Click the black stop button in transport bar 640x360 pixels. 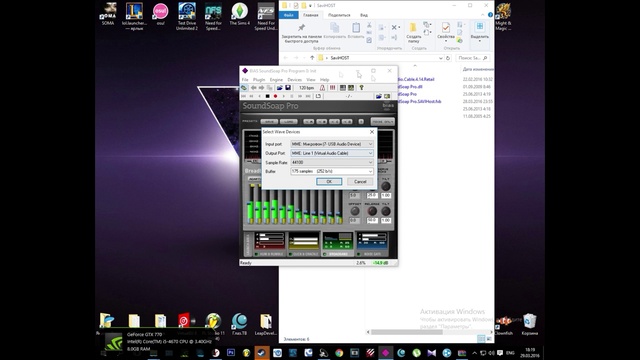click(267, 96)
